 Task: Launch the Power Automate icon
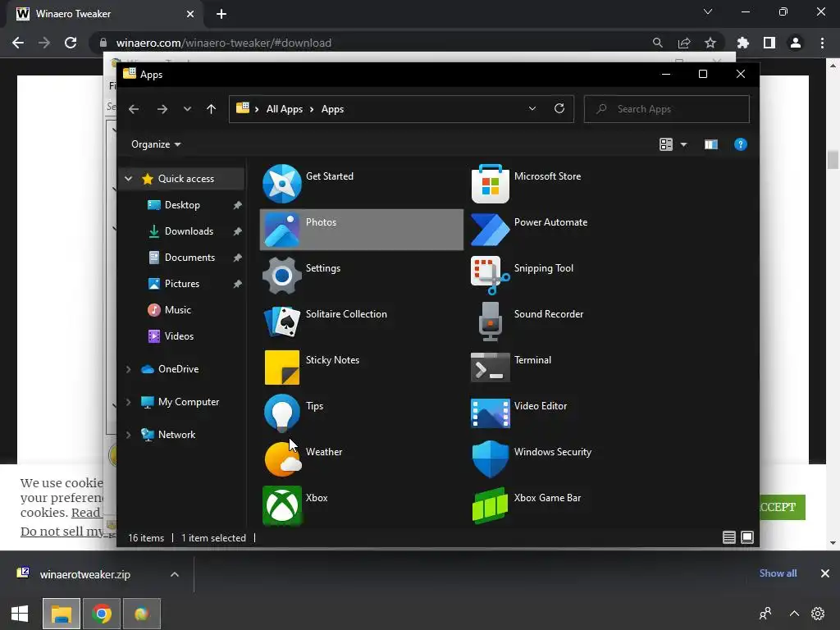[491, 230]
